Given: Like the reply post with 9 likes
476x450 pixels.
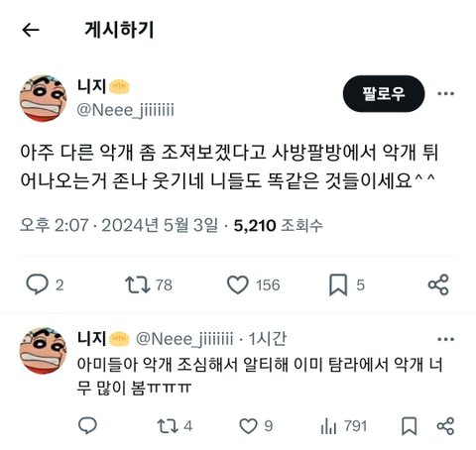Looking at the screenshot, I should click(248, 426).
